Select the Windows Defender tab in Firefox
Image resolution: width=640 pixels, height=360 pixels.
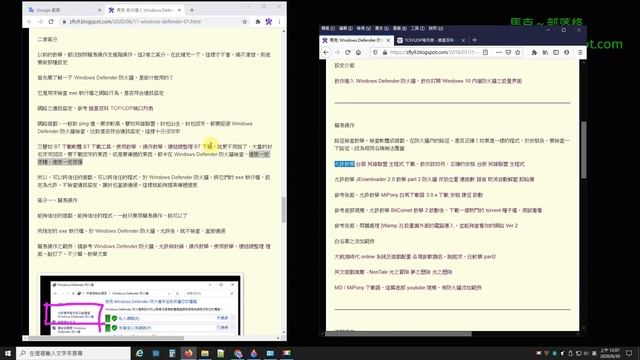[x=356, y=40]
